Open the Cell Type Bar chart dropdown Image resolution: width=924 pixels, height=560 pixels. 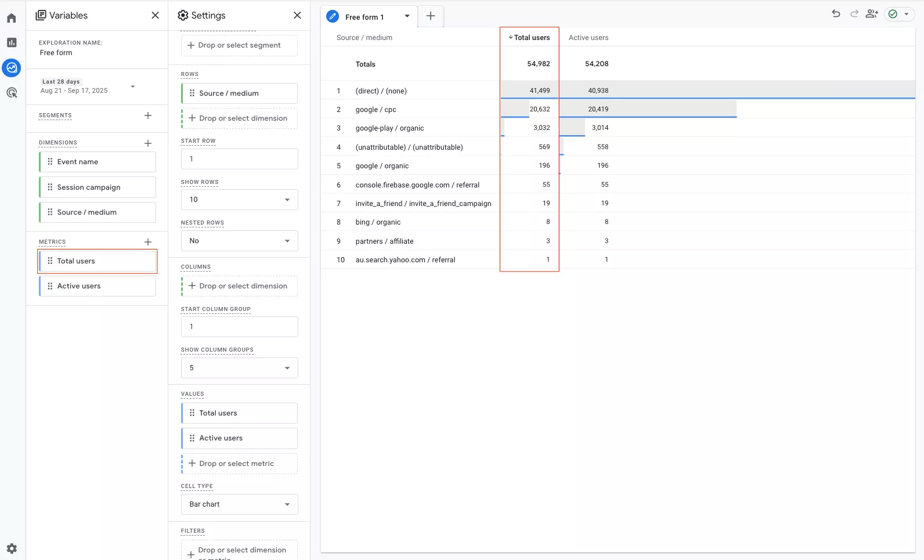239,504
